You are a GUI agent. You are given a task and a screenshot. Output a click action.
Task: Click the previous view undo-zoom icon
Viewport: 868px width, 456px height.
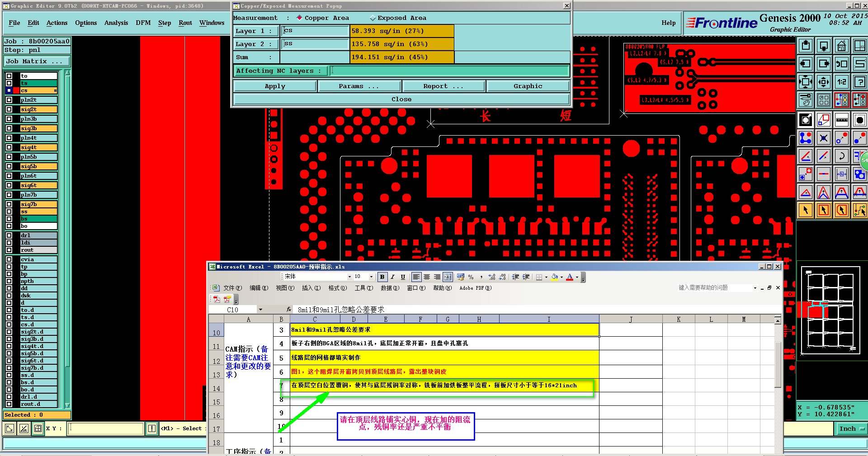coord(842,64)
